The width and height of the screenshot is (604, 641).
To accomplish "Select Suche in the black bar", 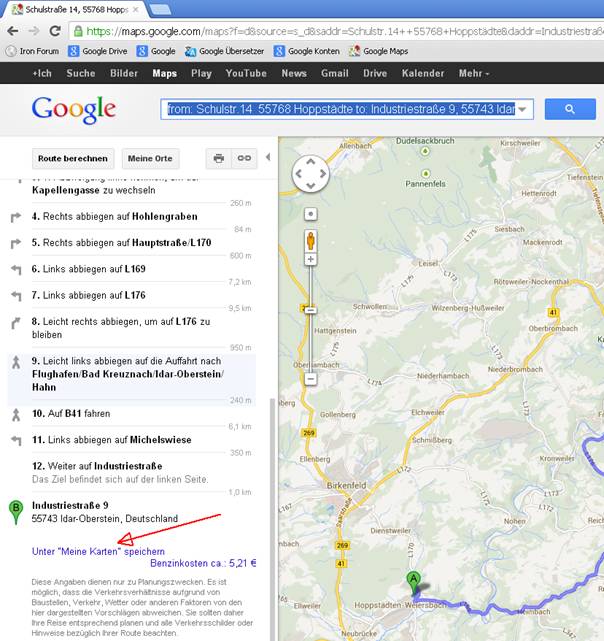I will (81, 73).
